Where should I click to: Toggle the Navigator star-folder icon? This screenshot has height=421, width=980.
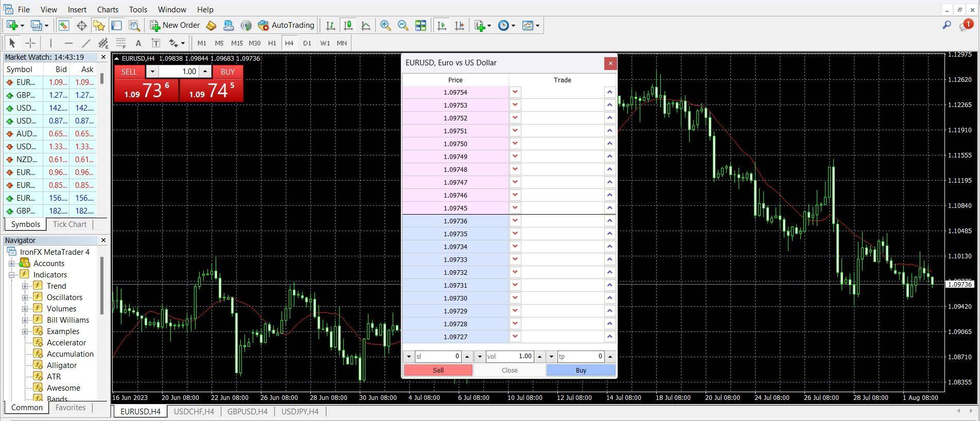[99, 25]
